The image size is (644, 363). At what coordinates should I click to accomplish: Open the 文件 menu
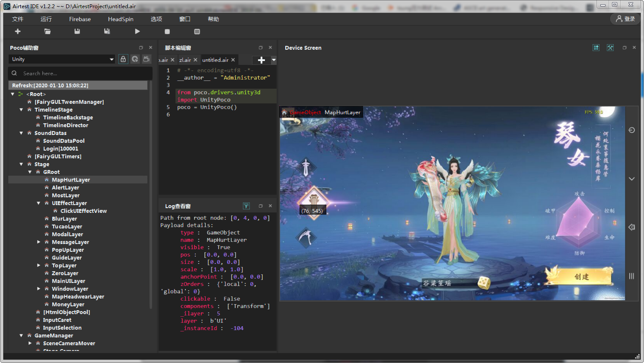pos(18,19)
